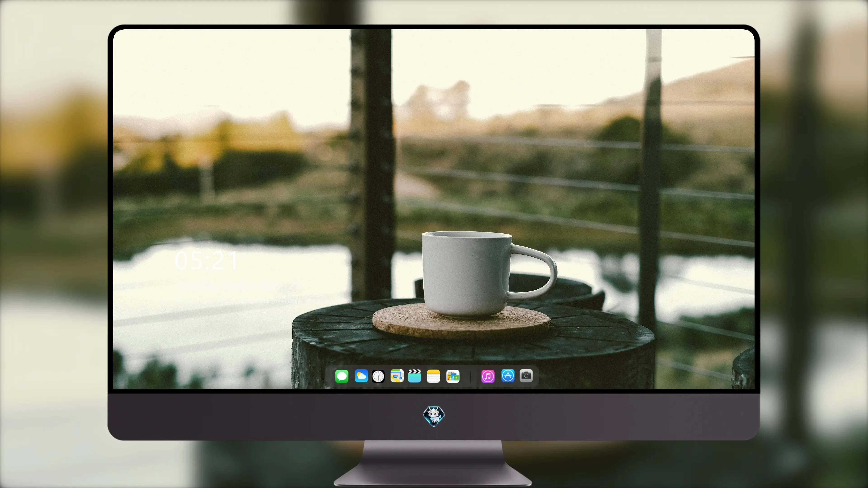Open the Clock app in the dock

pyautogui.click(x=378, y=376)
